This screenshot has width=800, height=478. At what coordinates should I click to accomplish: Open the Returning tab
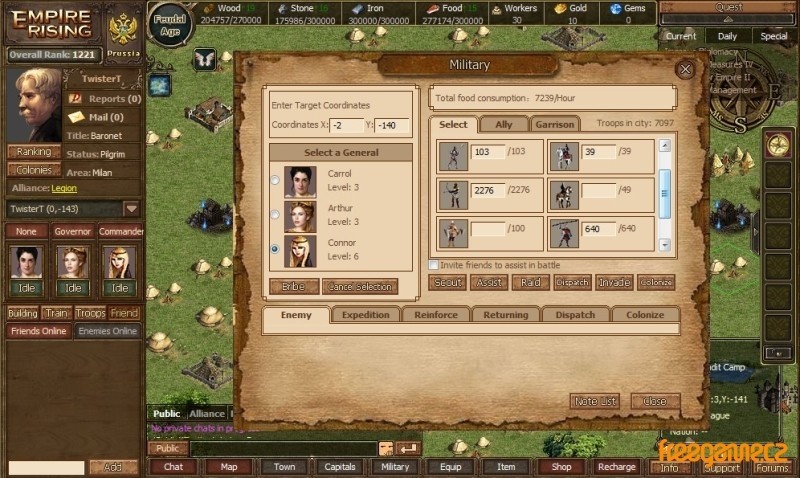coord(506,315)
